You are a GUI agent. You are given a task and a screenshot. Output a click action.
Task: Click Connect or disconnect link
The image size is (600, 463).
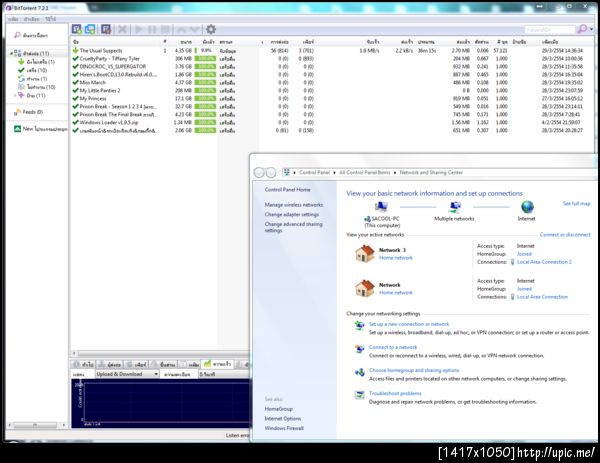tap(565, 235)
